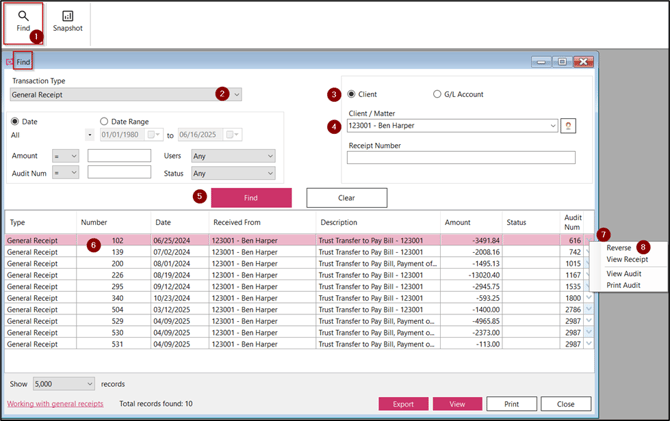Image resolution: width=670 pixels, height=421 pixels.
Task: Open 'Working with general receipts' link
Action: pos(55,404)
